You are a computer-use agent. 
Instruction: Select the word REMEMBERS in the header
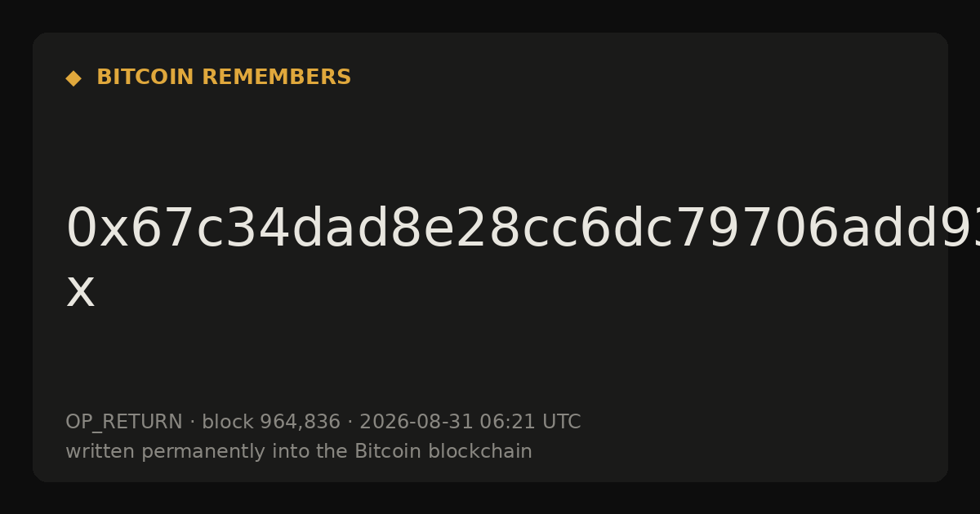point(277,78)
